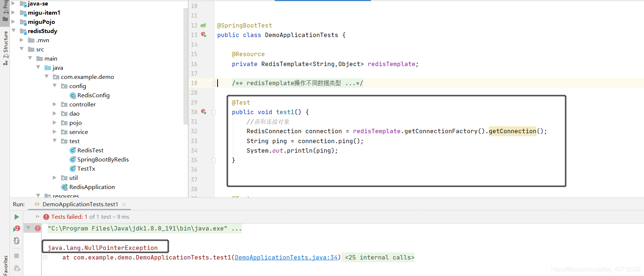
Task: Collapse the java source folder arrow
Action: point(38,68)
